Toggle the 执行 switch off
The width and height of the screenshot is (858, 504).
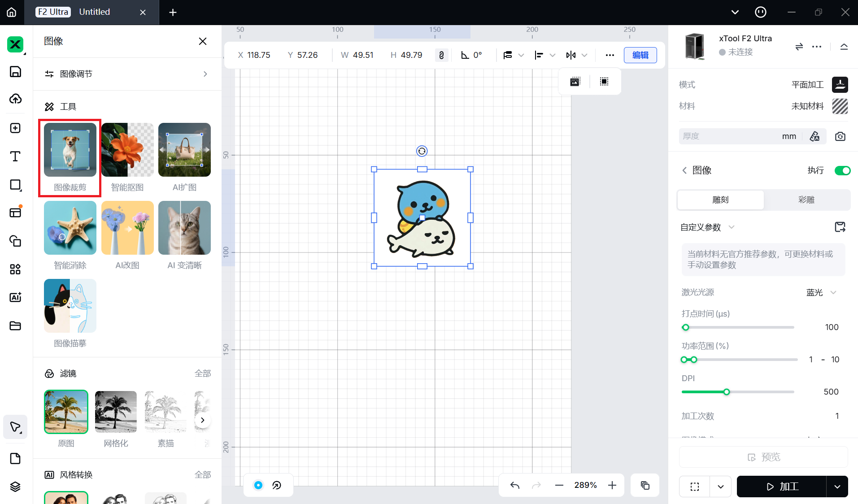click(x=842, y=170)
